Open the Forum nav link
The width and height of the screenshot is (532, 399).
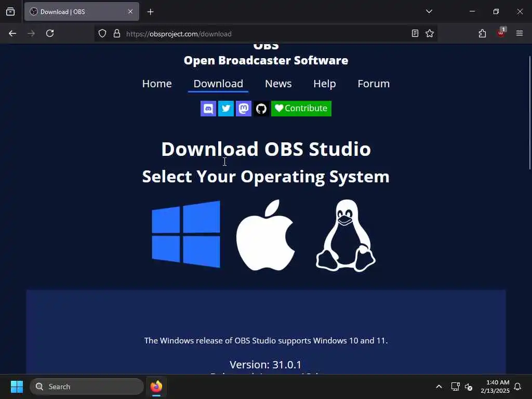click(374, 84)
